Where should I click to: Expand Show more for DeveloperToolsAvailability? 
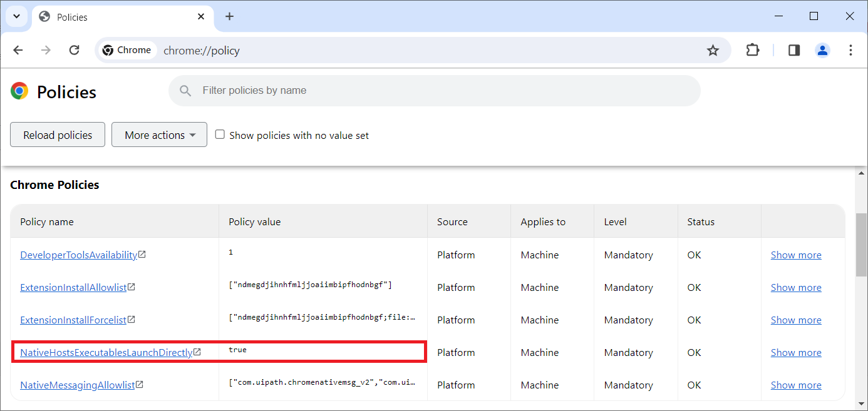(x=795, y=255)
